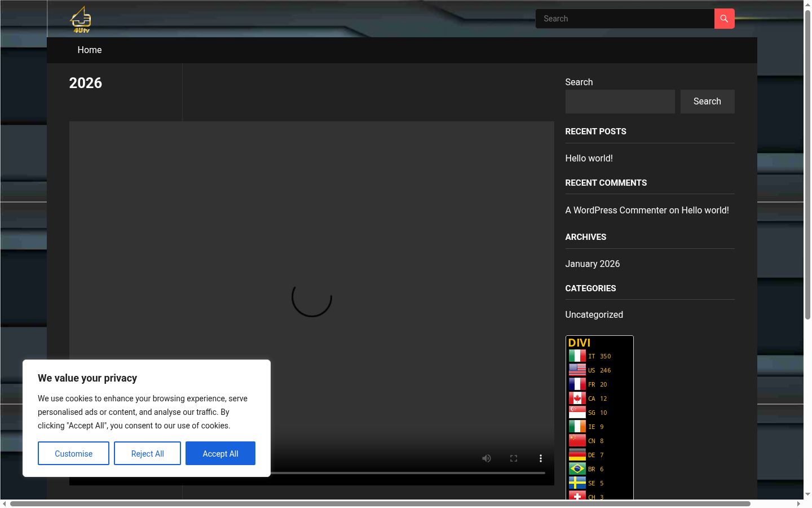Click the Germany flag in the visitor counter

(577, 455)
